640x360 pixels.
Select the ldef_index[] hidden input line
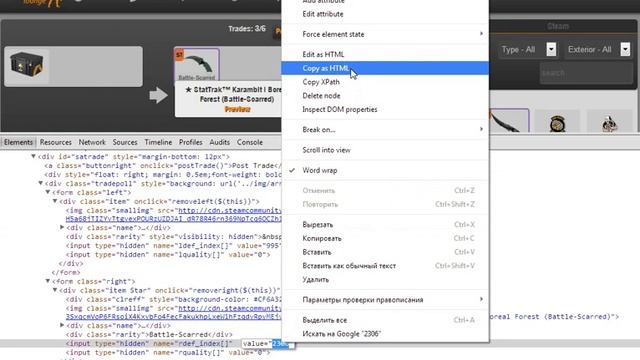[x=173, y=246]
